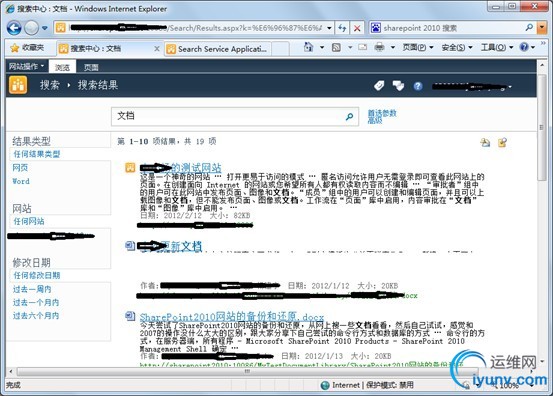Open the 测试网站 search result title

pyautogui.click(x=181, y=167)
